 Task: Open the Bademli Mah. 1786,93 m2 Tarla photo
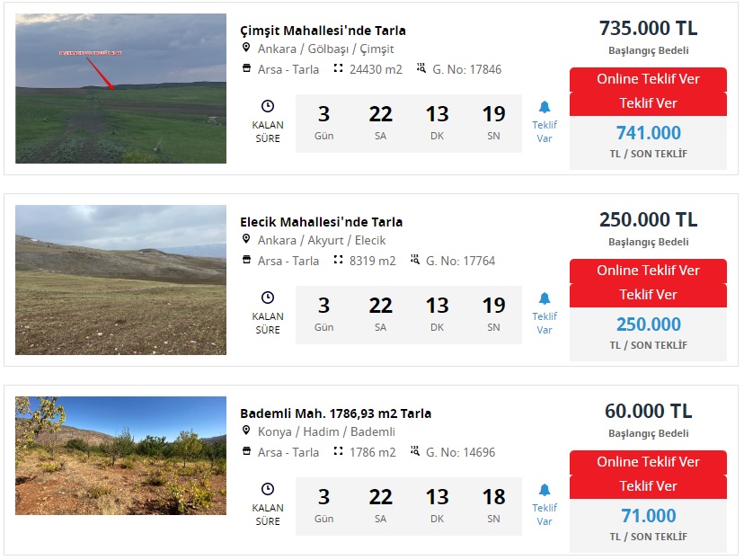click(x=120, y=456)
